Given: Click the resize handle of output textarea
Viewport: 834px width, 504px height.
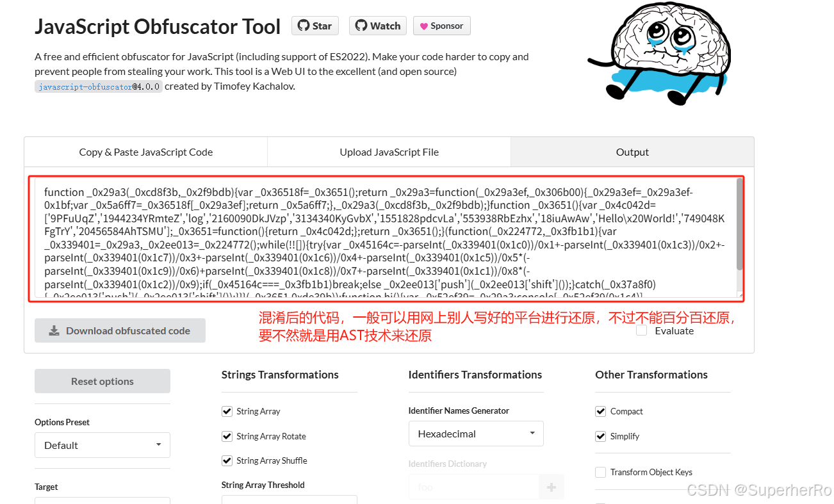Looking at the screenshot, I should [740, 295].
